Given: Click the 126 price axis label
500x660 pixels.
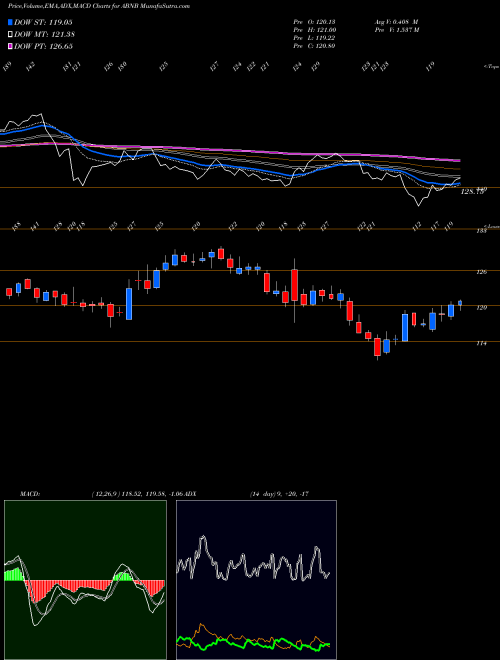Looking at the screenshot, I should coord(481,272).
